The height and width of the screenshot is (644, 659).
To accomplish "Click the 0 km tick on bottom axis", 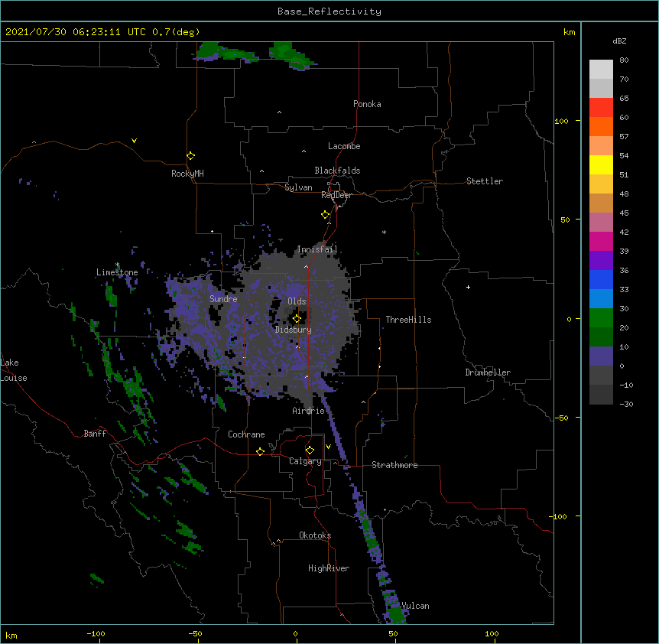I will click(295, 633).
